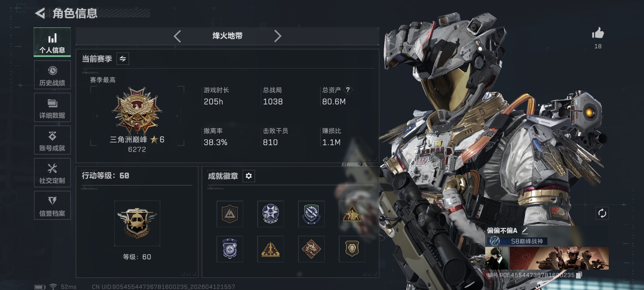644x290 pixels.
Task: Click the thumbs-up like icon
Action: click(x=598, y=33)
